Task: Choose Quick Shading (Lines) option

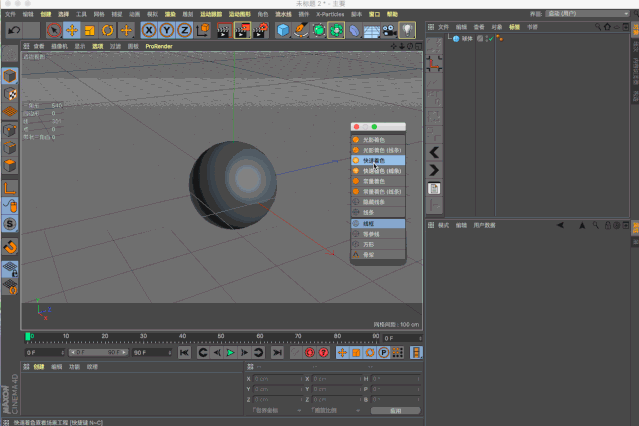Action: 378,171
